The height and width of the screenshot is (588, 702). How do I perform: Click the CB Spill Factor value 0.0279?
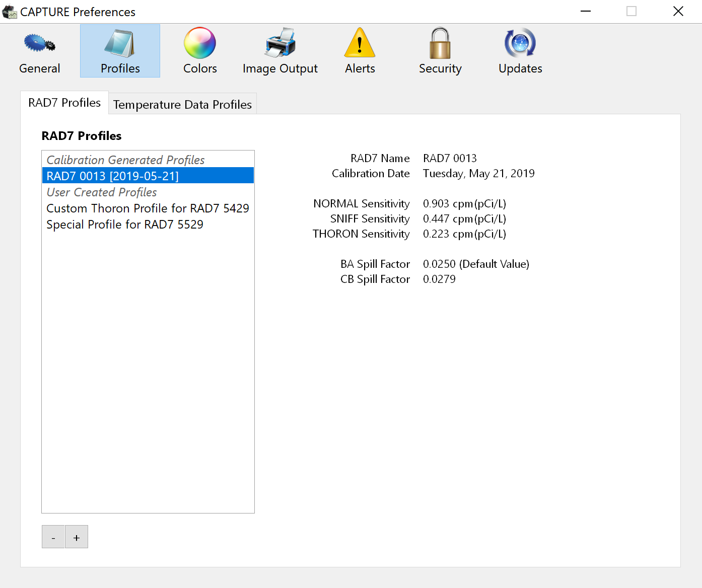pos(439,279)
